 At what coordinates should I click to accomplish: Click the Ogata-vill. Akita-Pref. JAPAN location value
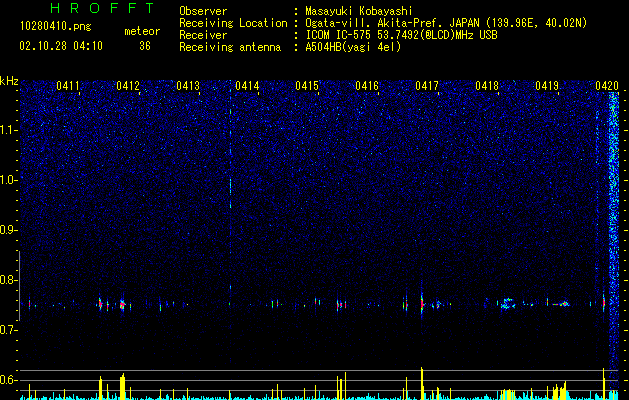(446, 23)
